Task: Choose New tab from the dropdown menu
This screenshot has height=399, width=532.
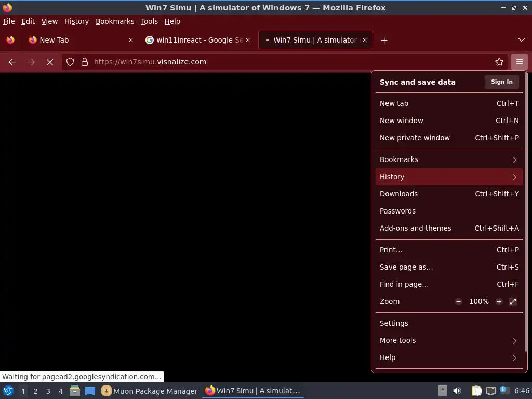Action: click(x=449, y=103)
